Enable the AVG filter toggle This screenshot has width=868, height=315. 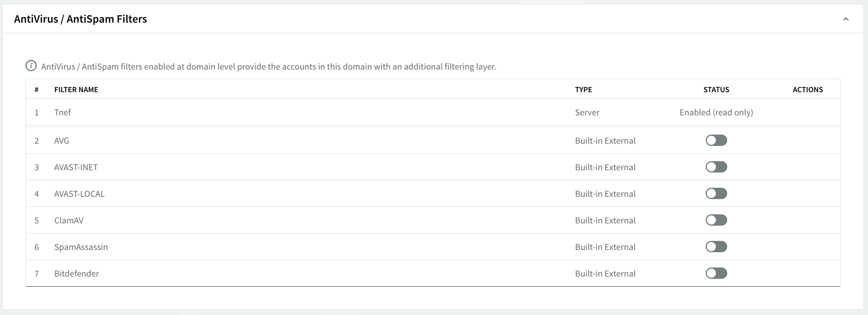pos(716,140)
